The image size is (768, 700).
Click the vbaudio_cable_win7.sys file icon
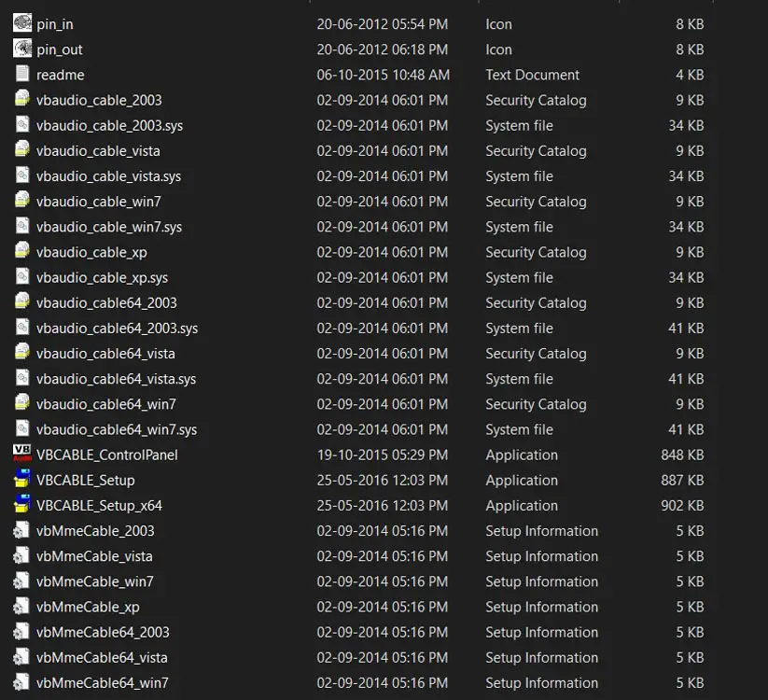pyautogui.click(x=22, y=226)
